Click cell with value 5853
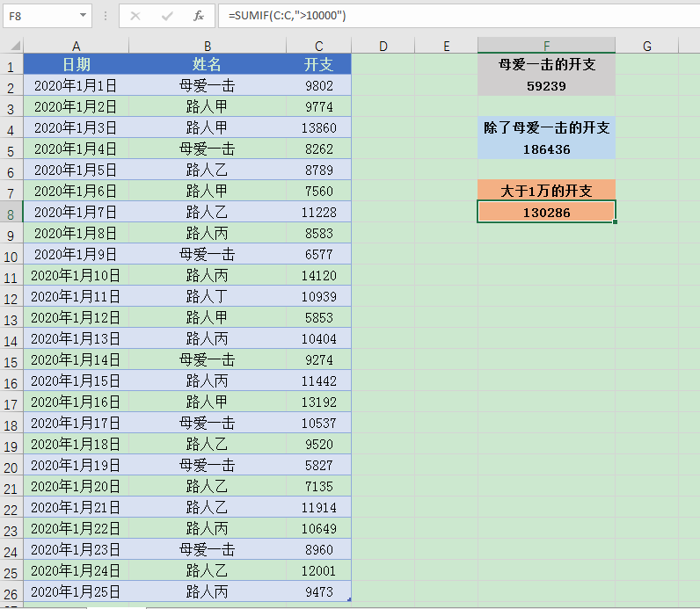 pyautogui.click(x=318, y=317)
